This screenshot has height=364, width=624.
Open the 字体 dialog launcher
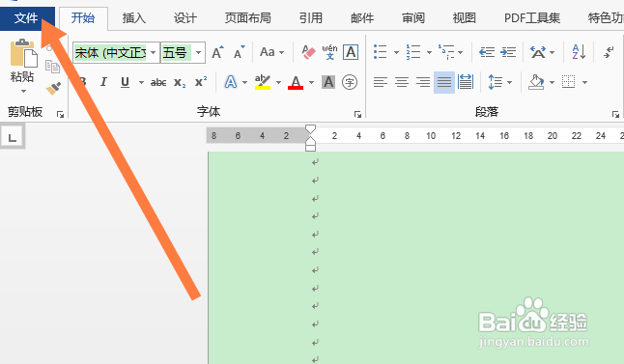click(x=357, y=115)
